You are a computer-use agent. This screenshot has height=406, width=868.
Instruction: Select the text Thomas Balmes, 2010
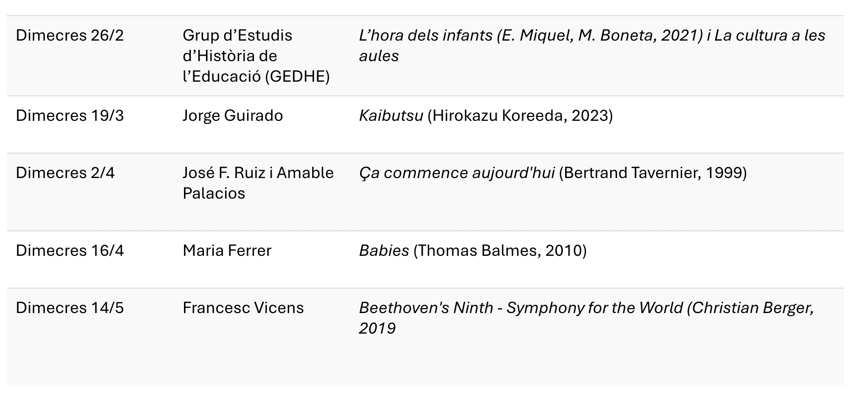point(500,251)
